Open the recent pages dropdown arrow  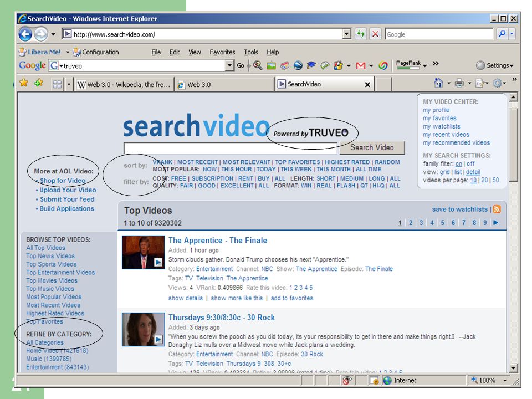tap(53, 34)
